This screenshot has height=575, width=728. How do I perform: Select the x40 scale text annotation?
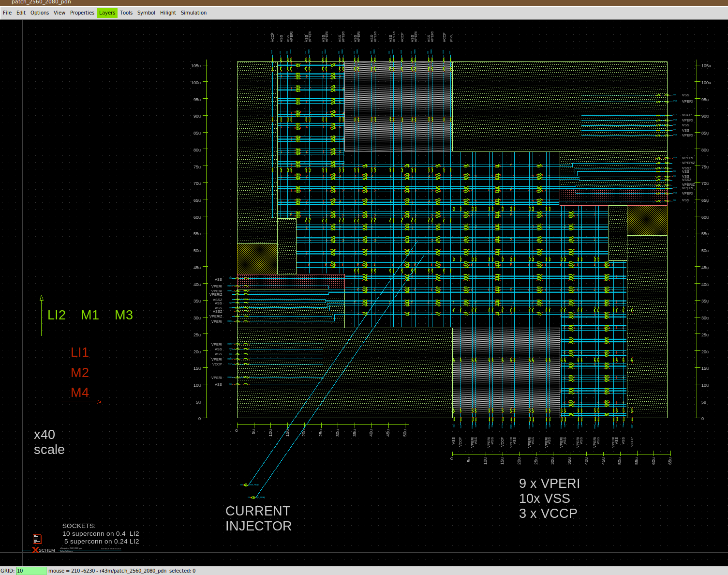pos(49,442)
